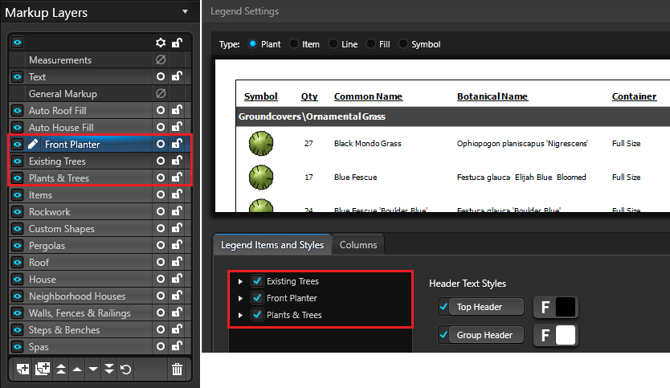Toggle visibility of Neighborhood Houses layer
670x388 pixels.
coord(17,296)
